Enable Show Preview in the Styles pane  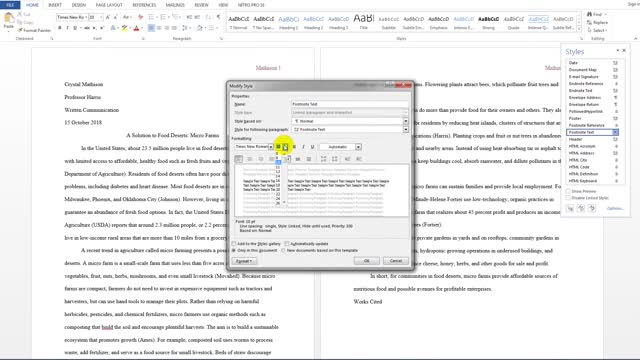click(x=568, y=191)
